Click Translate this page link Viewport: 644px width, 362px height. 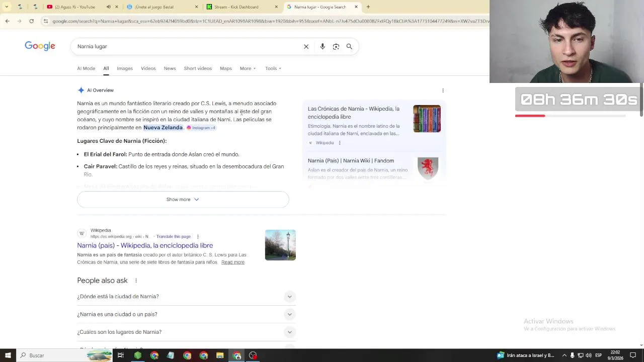[x=174, y=236]
